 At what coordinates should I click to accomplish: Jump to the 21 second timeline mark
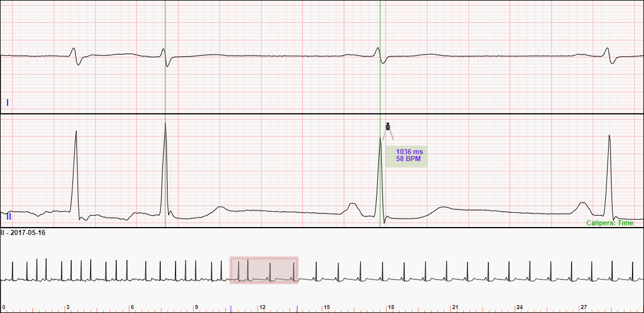pyautogui.click(x=455, y=307)
